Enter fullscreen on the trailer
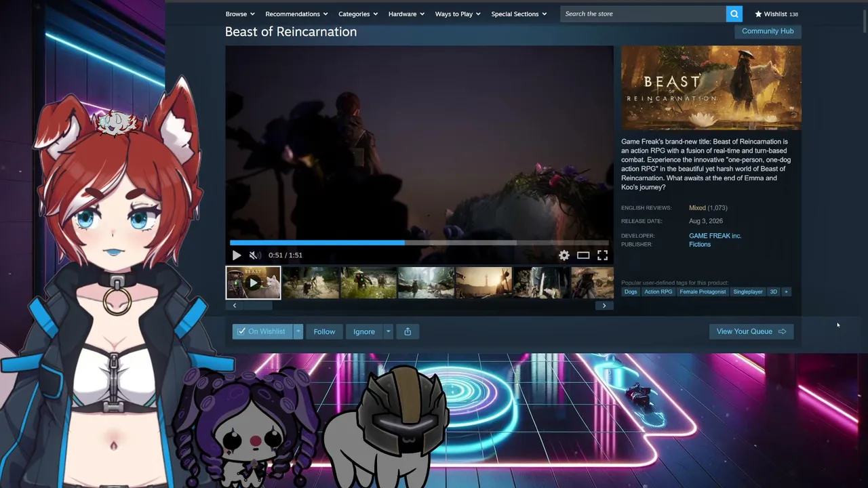Viewport: 868px width, 488px height. pos(602,256)
